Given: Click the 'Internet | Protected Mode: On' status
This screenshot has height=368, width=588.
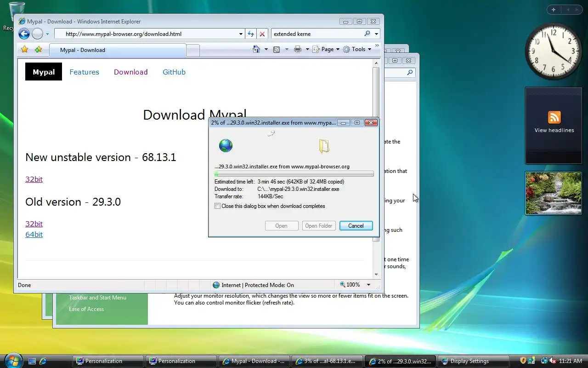Looking at the screenshot, I should point(253,285).
